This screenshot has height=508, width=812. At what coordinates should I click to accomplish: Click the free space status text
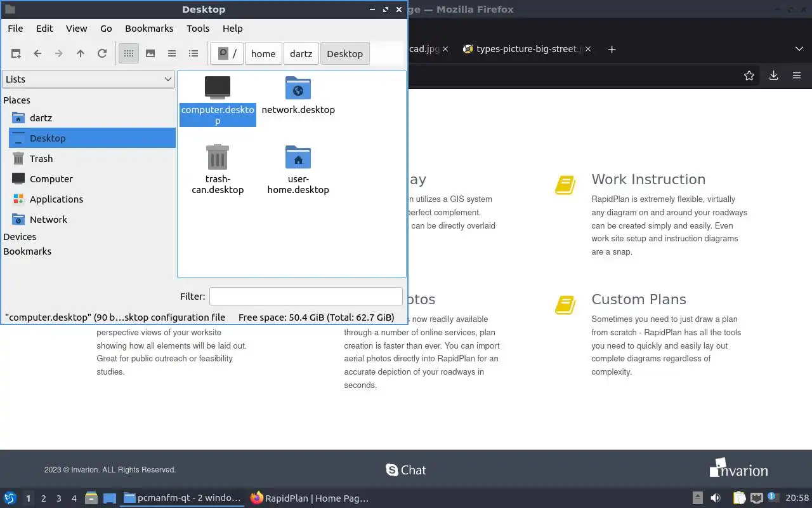click(316, 317)
